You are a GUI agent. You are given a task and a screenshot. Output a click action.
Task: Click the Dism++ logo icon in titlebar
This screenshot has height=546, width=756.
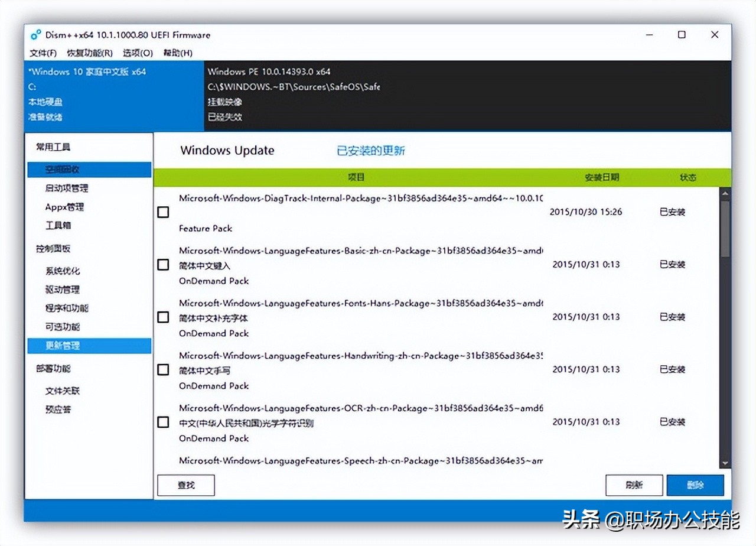tap(35, 35)
